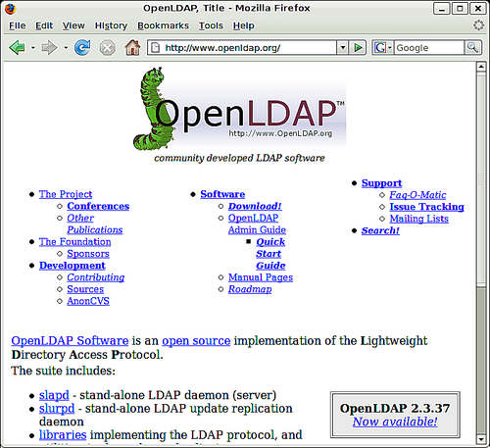Image resolution: width=490 pixels, height=448 pixels.
Task: Open the Tools menu
Action: 211,25
